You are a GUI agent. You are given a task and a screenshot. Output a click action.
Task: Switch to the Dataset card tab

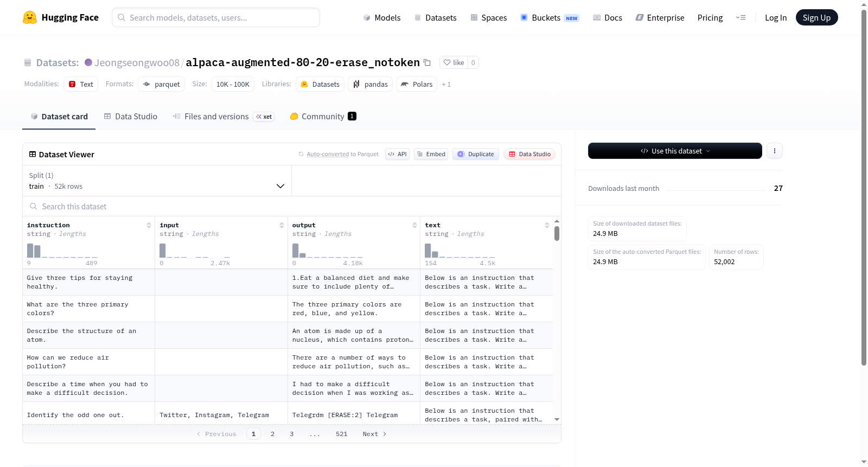pyautogui.click(x=59, y=117)
